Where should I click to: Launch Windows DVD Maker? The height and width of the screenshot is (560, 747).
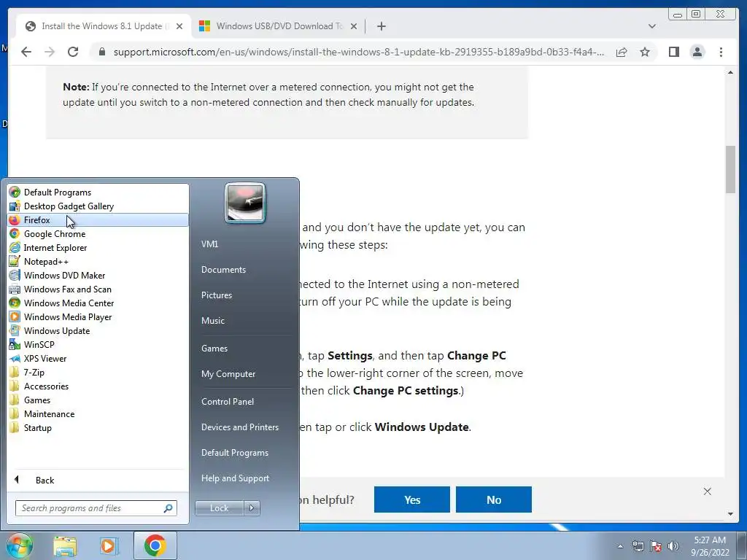(x=98, y=275)
